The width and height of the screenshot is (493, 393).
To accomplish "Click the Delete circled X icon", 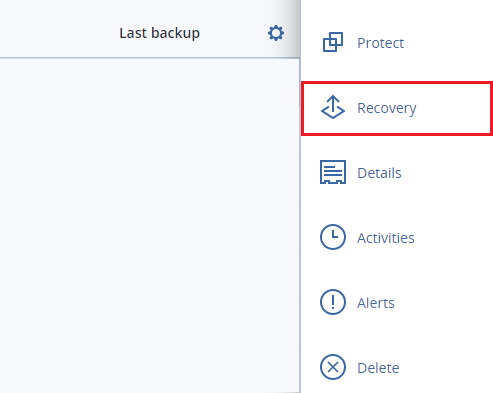I will [333, 367].
